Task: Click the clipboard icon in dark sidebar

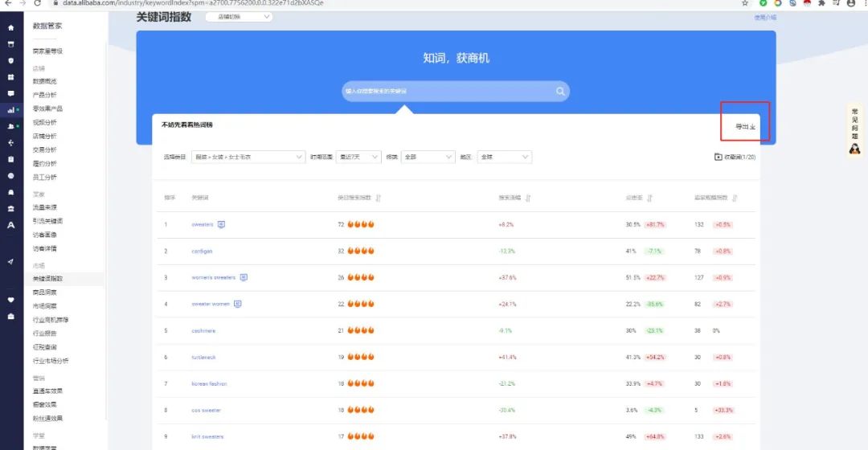Action: click(10, 159)
